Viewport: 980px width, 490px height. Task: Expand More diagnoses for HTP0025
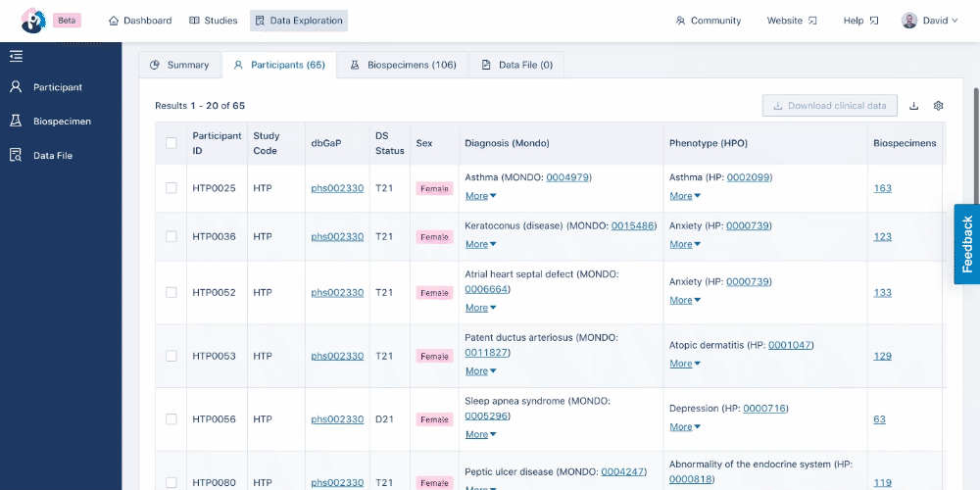(480, 196)
